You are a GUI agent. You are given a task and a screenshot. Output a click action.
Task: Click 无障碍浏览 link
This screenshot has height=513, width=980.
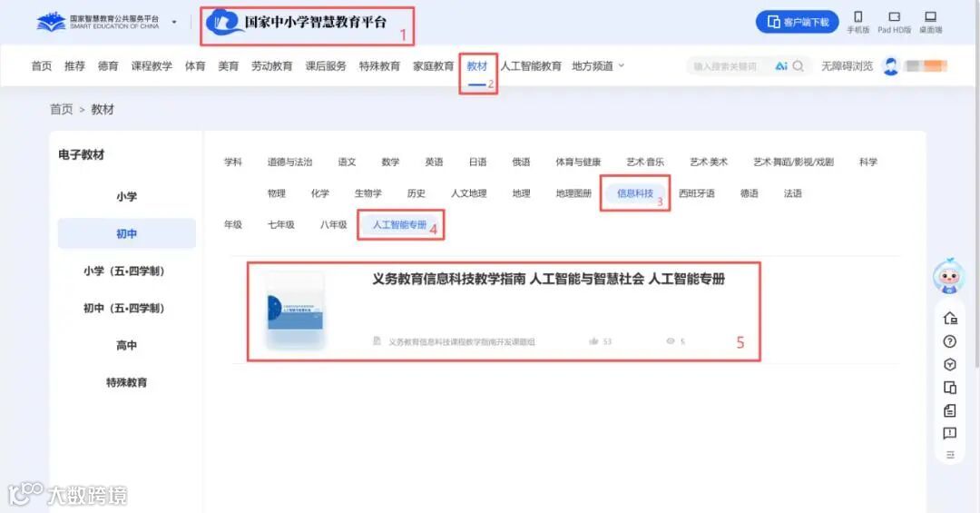click(x=847, y=65)
